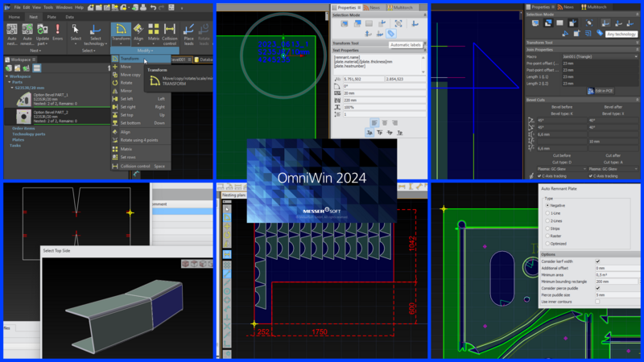644x362 pixels.
Task: Click the Errors exclamation icon
Action: 57,30
